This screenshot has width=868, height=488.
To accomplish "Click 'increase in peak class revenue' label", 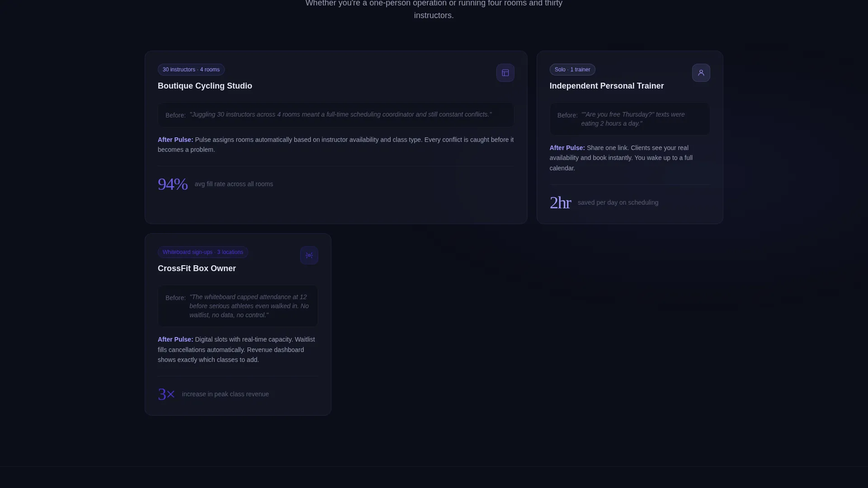I will [226, 394].
